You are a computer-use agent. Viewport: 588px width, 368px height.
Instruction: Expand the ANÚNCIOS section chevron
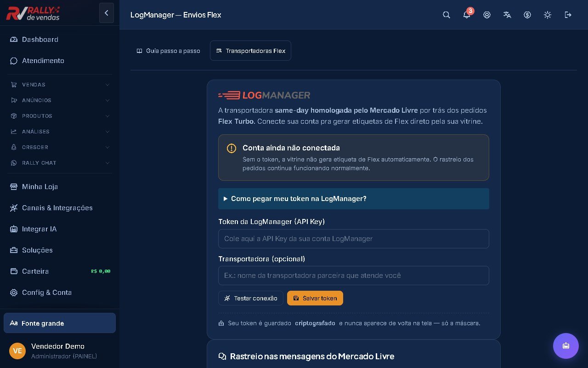tap(107, 100)
